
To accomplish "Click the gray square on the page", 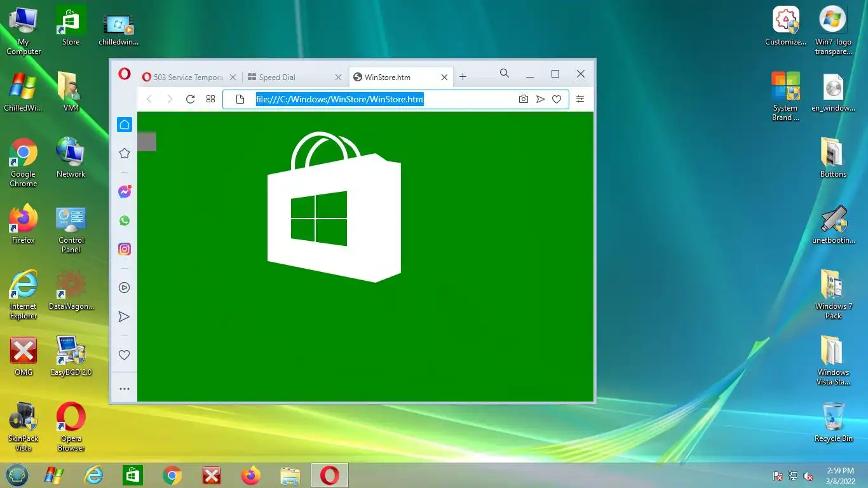I will [x=147, y=142].
